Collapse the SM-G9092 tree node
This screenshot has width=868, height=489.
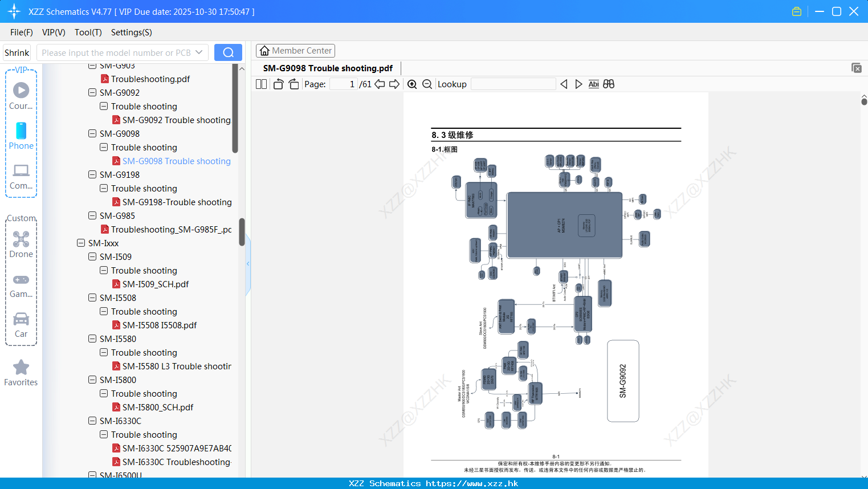pyautogui.click(x=92, y=92)
